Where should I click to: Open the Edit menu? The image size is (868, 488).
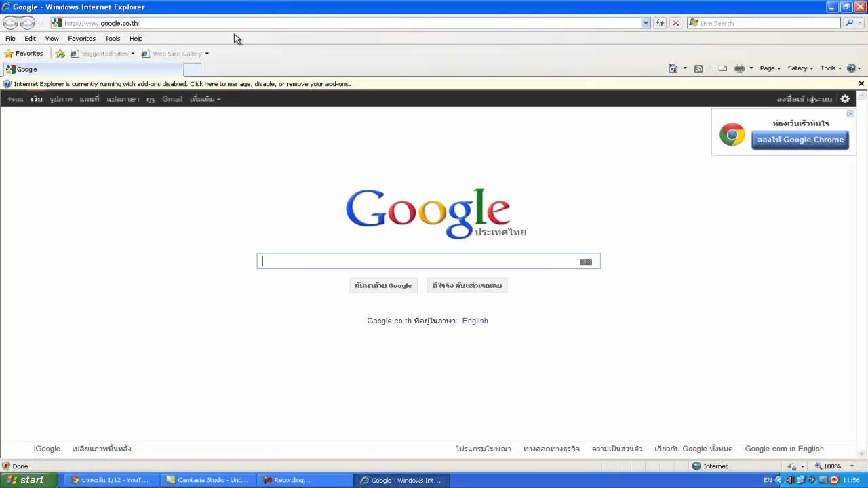pyautogui.click(x=30, y=39)
